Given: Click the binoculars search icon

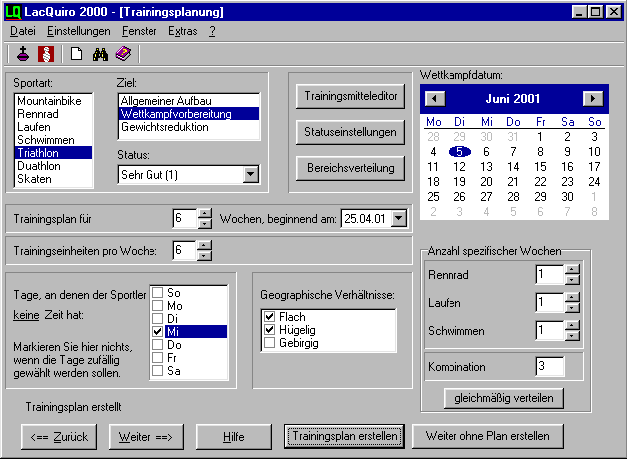Looking at the screenshot, I should point(99,54).
